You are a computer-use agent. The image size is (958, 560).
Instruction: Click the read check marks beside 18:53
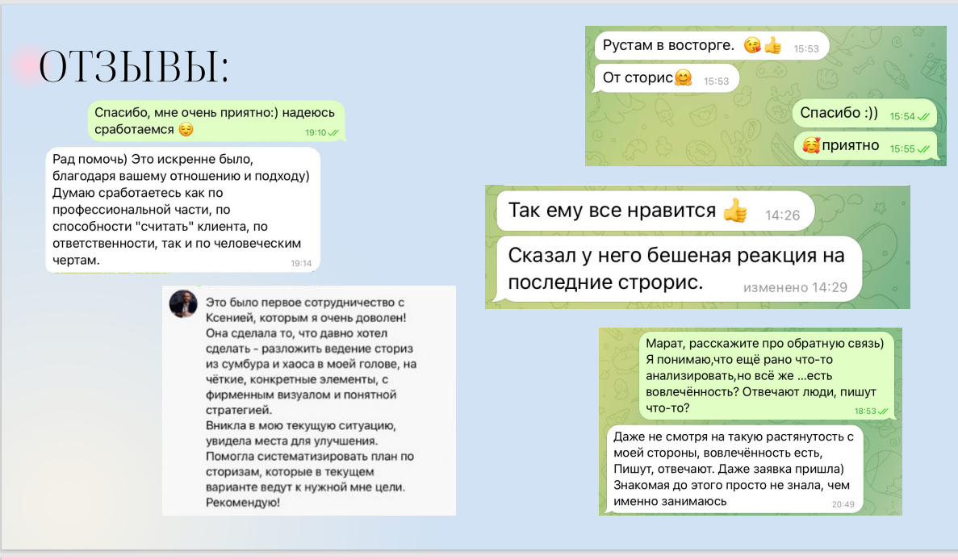tap(883, 411)
